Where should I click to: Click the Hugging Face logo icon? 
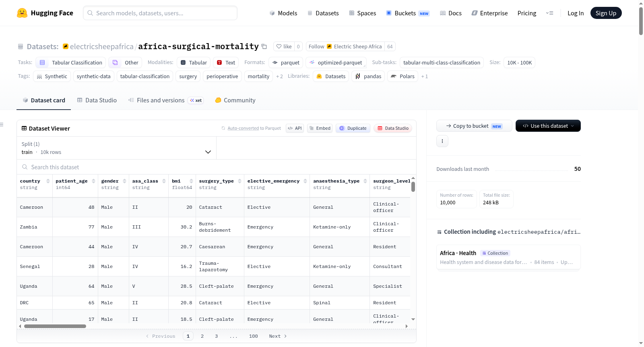click(x=22, y=13)
